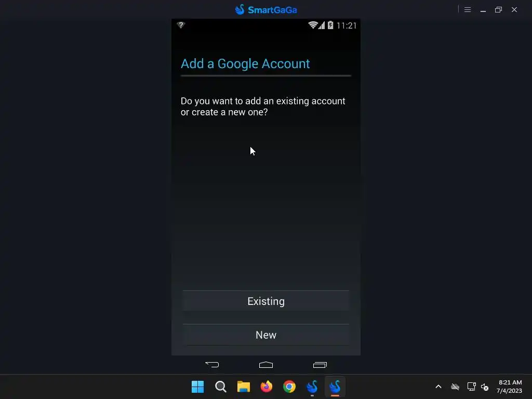Open the network display tray icon
Viewport: 532px width, 399px height.
tap(471, 387)
